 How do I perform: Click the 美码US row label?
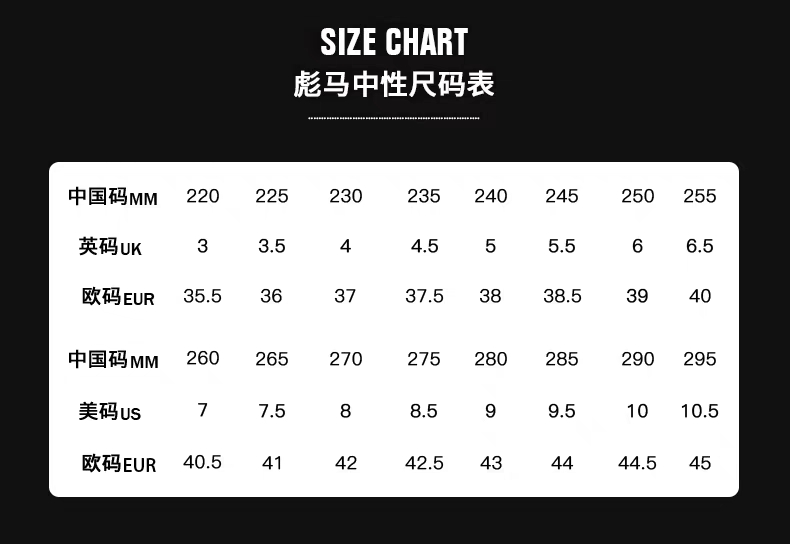point(110,411)
